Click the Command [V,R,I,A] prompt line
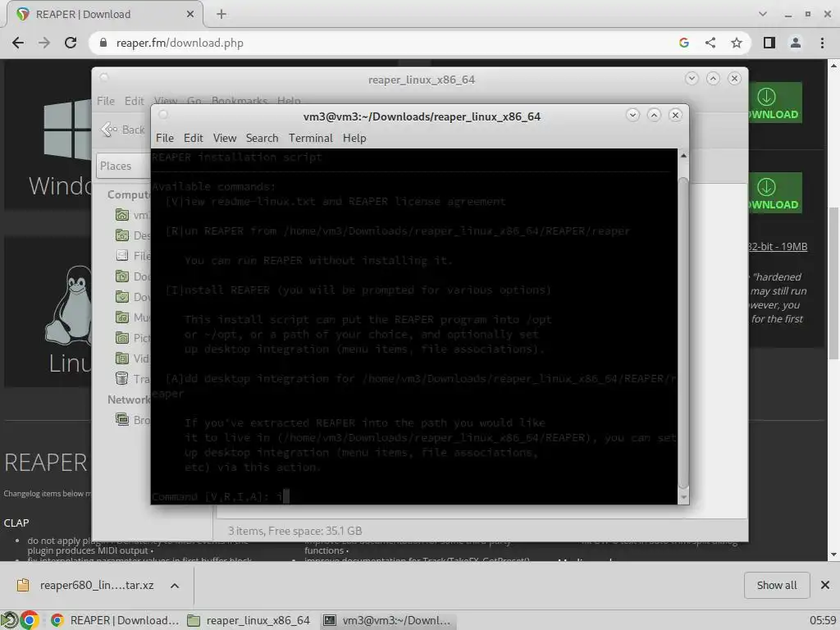The image size is (840, 630). (221, 496)
